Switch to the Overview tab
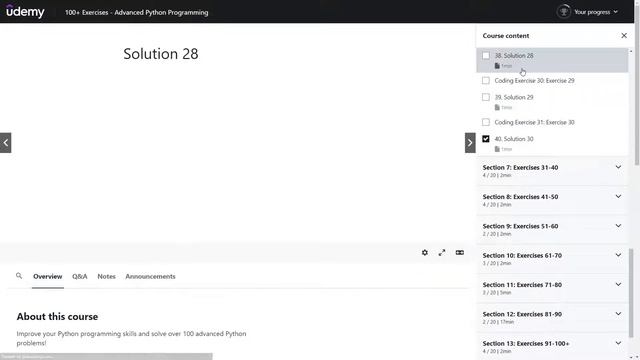 48,276
